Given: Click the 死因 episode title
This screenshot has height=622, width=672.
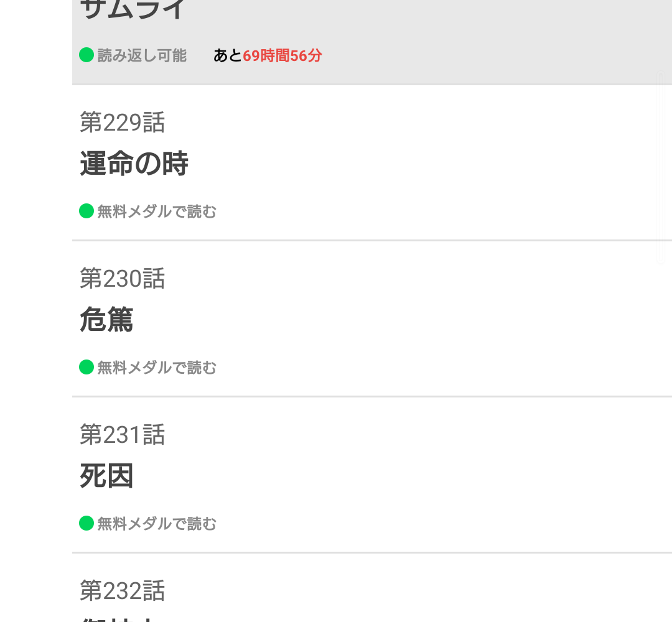Looking at the screenshot, I should coord(107,475).
